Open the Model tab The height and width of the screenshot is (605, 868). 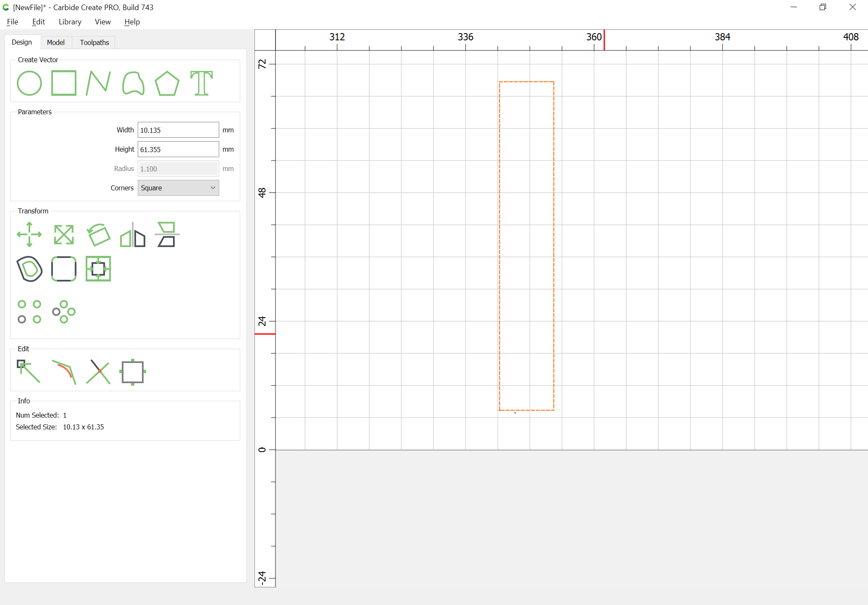[56, 42]
